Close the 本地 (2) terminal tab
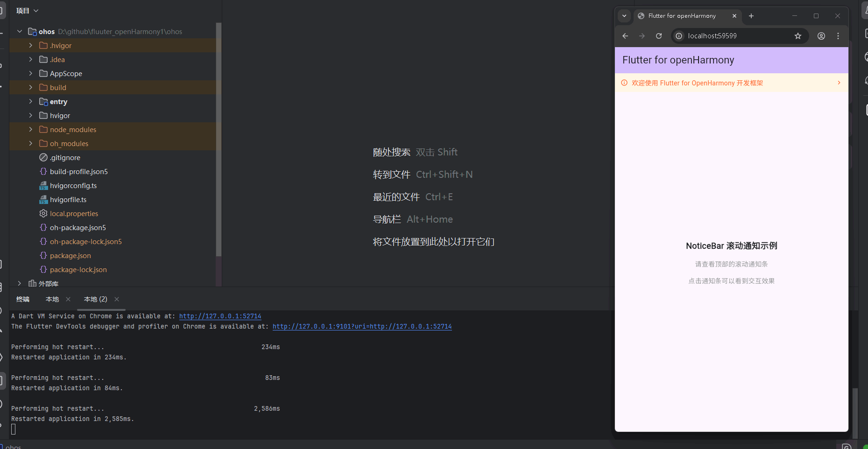 pyautogui.click(x=117, y=299)
